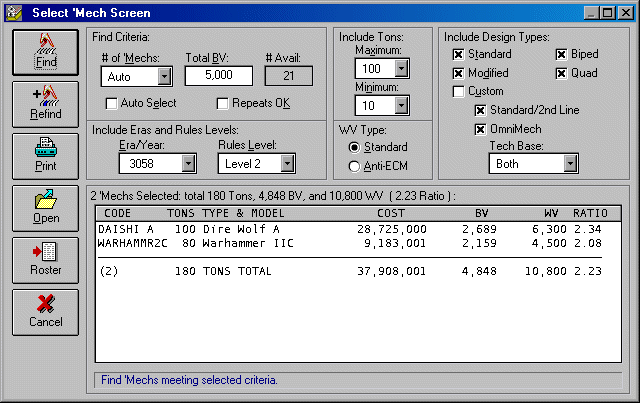The height and width of the screenshot is (403, 640).
Task: Open the # of 'Mechs dropdown
Action: (164, 76)
